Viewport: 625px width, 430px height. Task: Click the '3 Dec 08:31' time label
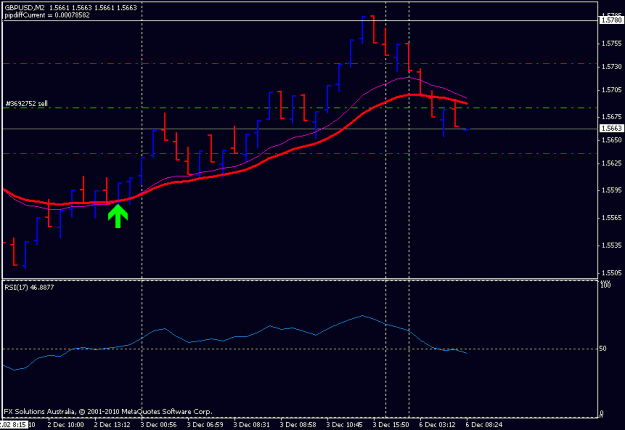[252, 425]
